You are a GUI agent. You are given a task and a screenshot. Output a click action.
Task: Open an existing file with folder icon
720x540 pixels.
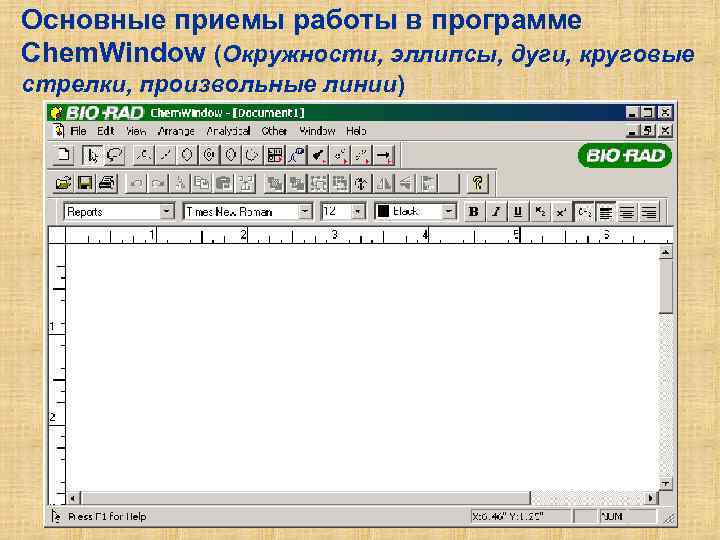(63, 184)
